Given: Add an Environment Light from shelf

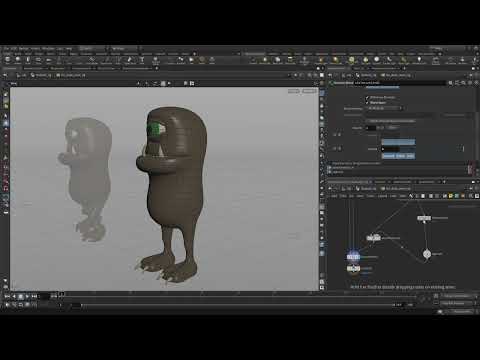Looking at the screenshot, I should point(352,60).
